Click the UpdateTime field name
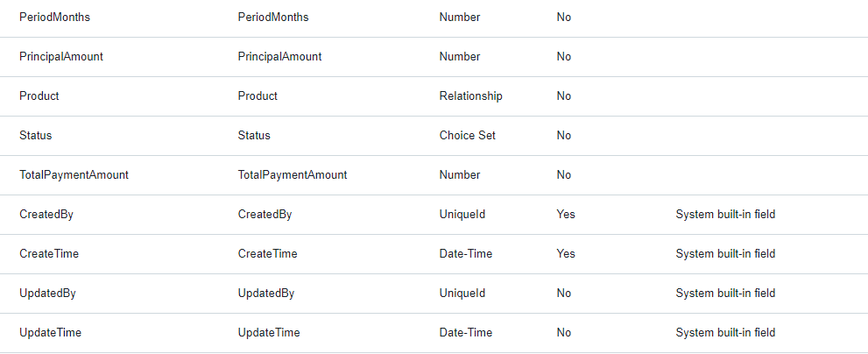Viewport: 868px width, 354px height. point(51,333)
